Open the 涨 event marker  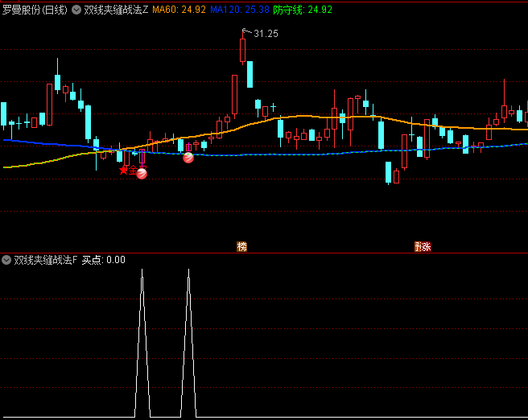point(422,246)
